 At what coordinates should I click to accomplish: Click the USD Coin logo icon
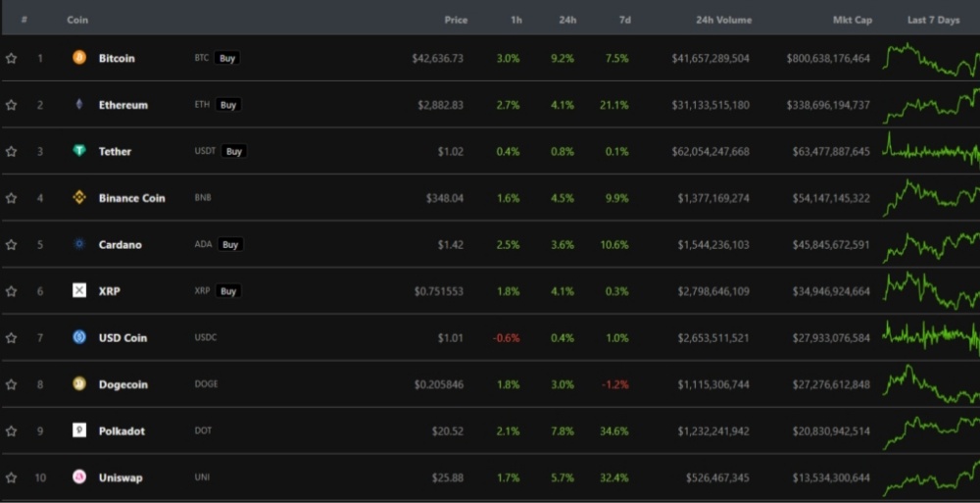(x=79, y=337)
